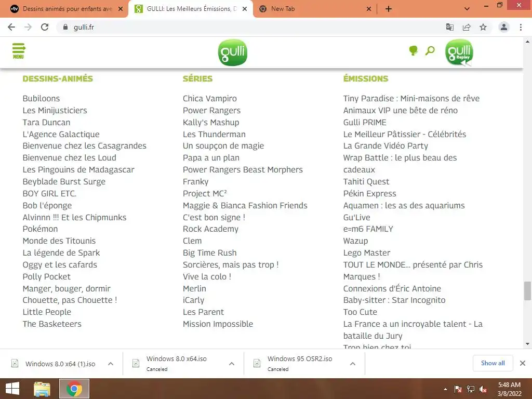This screenshot has height=399, width=532.
Task: Select the GULLI Les Meilleurs Émissions tab
Action: [x=191, y=9]
